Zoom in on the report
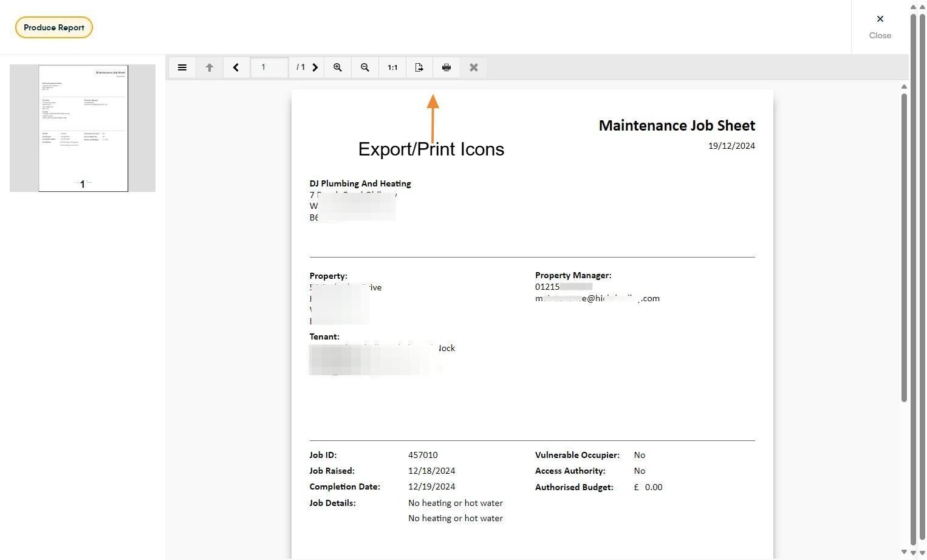 338,67
